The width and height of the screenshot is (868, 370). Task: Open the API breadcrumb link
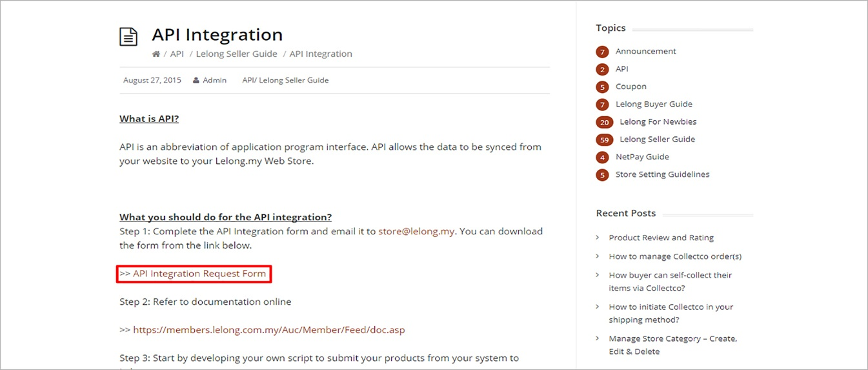(x=177, y=54)
